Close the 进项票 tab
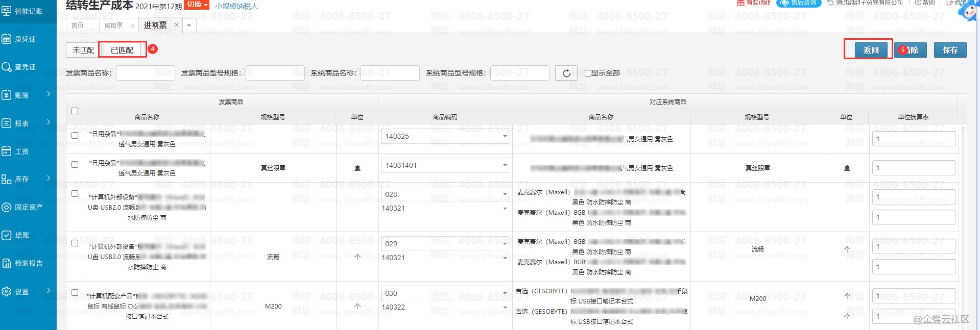The image size is (980, 330). (x=177, y=24)
